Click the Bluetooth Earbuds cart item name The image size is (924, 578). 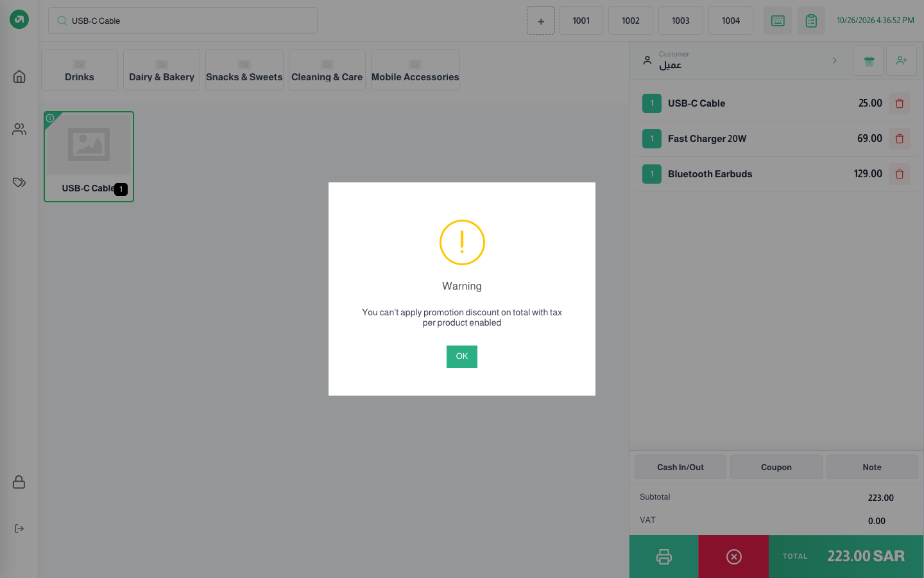tap(710, 174)
